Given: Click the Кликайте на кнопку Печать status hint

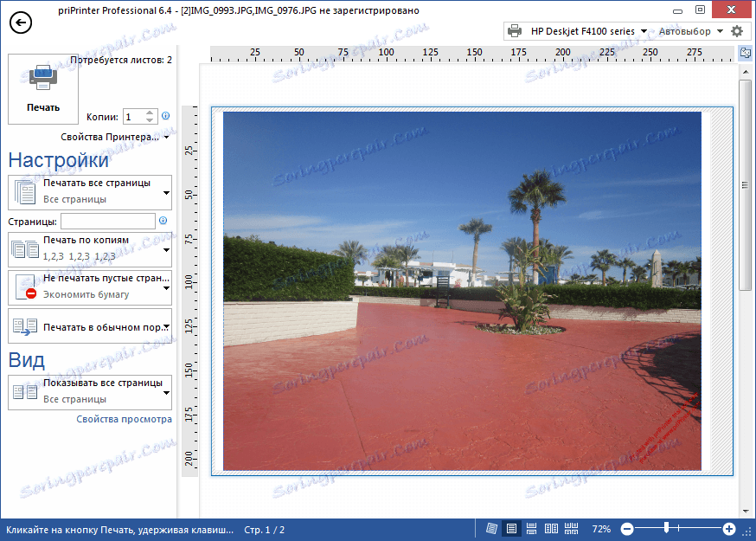Looking at the screenshot, I should click(x=119, y=530).
